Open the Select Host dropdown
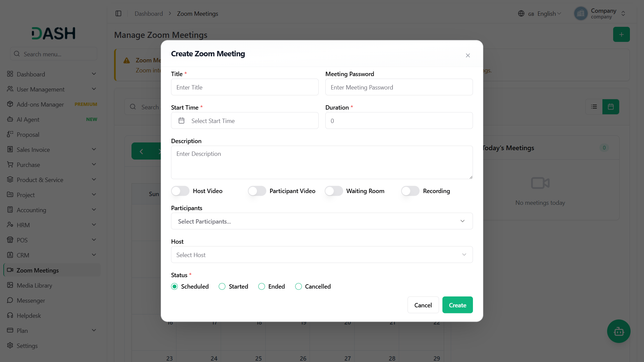Screen dimensions: 644x362 322,255
